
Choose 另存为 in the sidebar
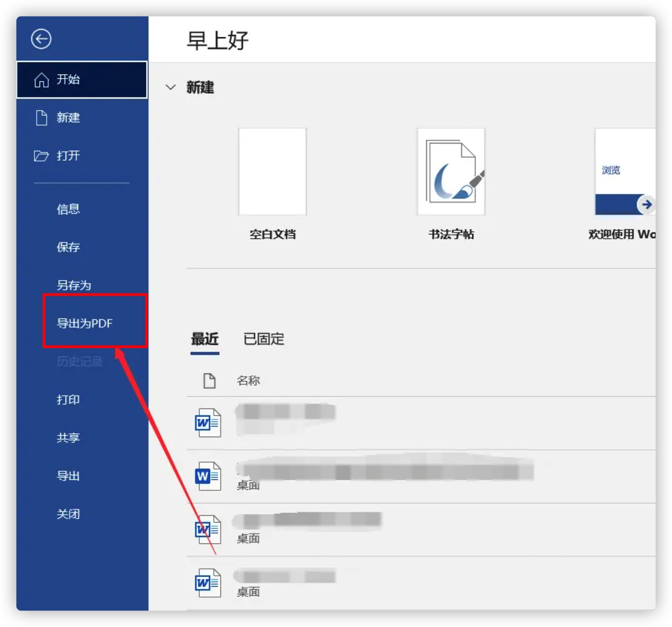click(74, 285)
